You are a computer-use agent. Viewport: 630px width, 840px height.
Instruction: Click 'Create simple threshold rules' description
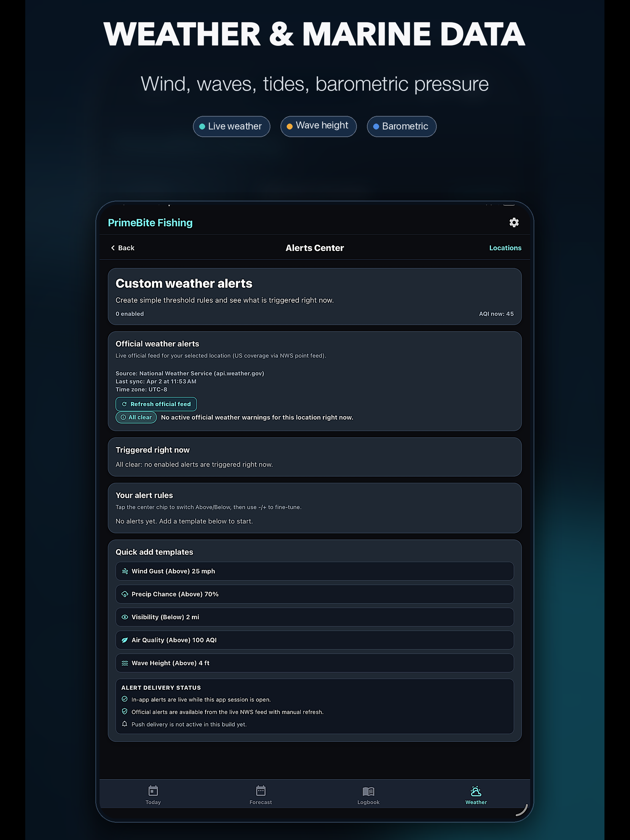(x=225, y=300)
